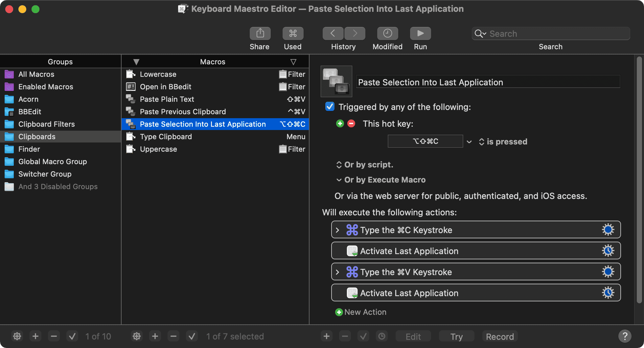Open gear settings on Type the ⌘C Keystroke
The width and height of the screenshot is (644, 348).
click(x=608, y=229)
